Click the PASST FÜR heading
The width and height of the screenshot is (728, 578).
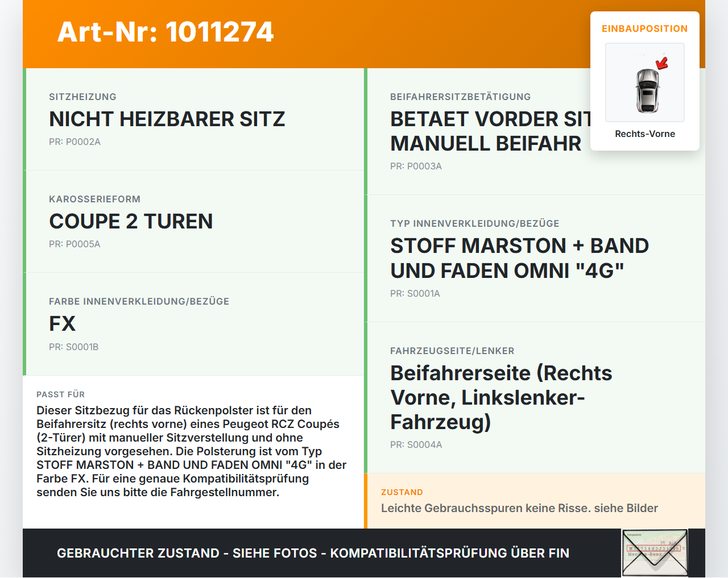[x=60, y=394]
